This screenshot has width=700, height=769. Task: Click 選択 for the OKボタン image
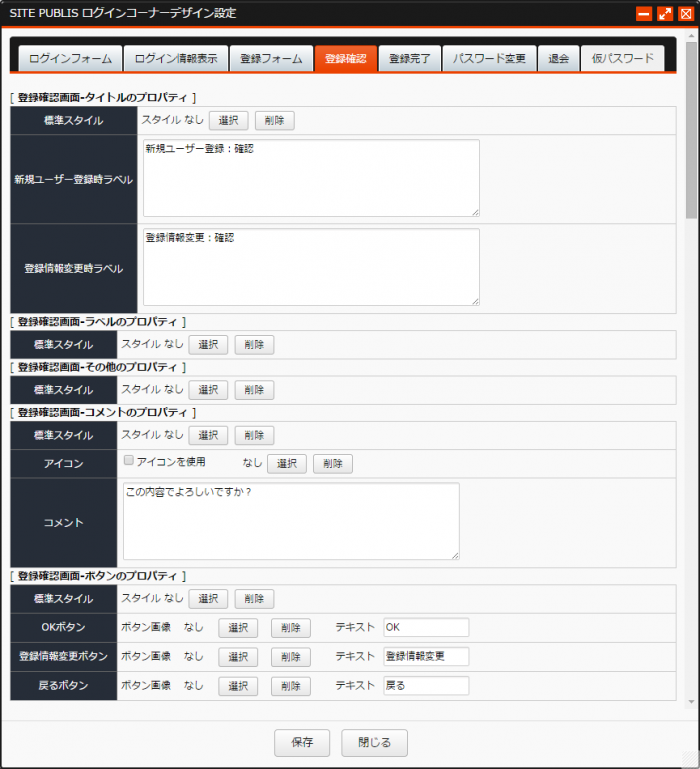[x=238, y=628]
